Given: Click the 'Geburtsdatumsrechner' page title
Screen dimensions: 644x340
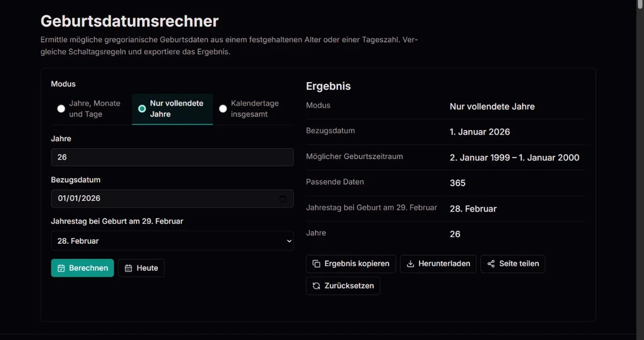Looking at the screenshot, I should click(130, 21).
